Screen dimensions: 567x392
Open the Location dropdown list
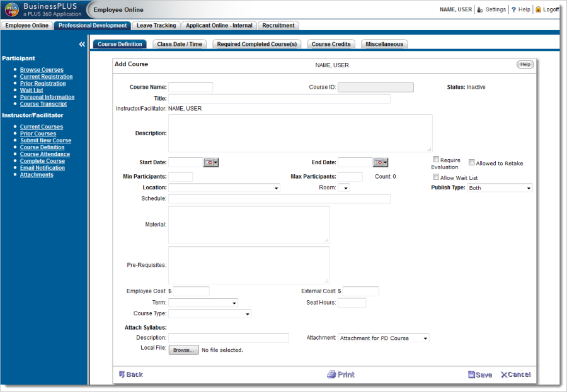[224, 188]
